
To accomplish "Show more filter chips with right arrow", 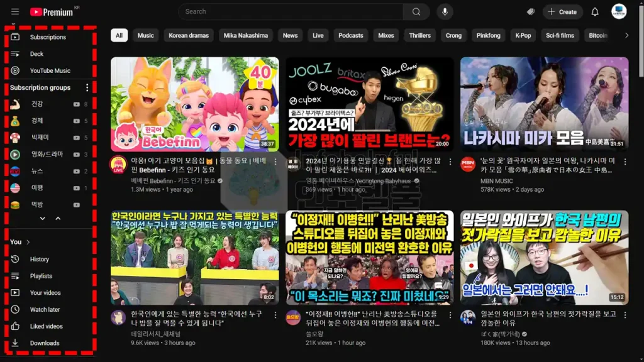I will (626, 35).
